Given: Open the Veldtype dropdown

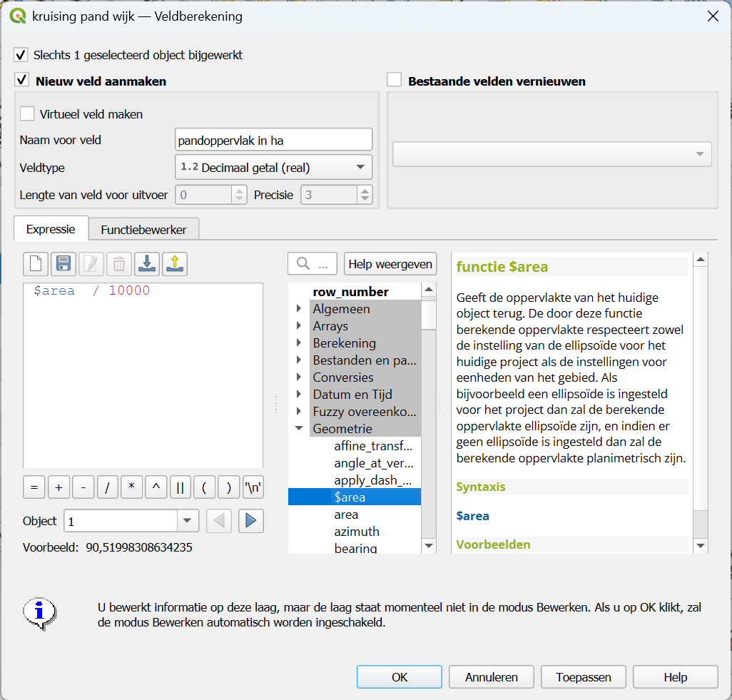Looking at the screenshot, I should pyautogui.click(x=273, y=168).
